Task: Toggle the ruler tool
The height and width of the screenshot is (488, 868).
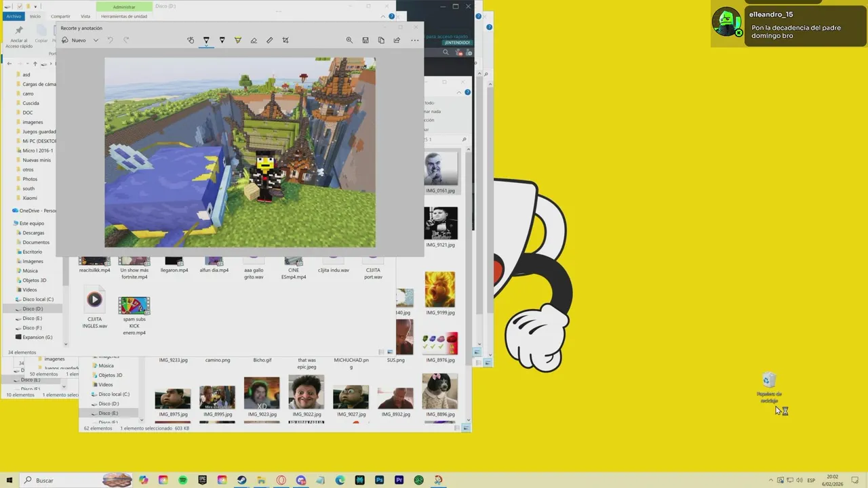Action: coord(269,40)
